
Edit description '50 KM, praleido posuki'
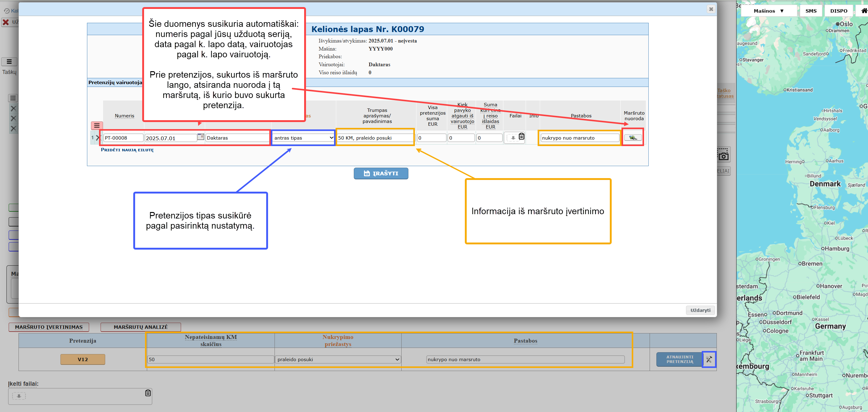coord(375,138)
